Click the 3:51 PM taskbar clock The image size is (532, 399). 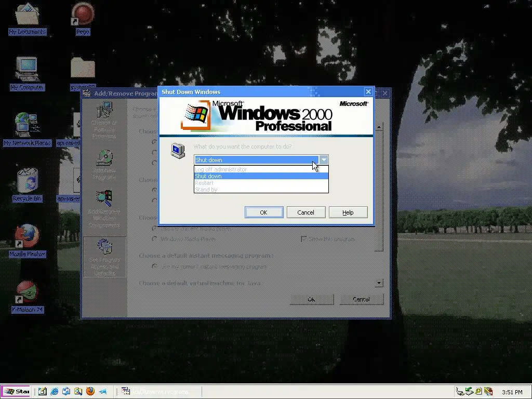[512, 392]
